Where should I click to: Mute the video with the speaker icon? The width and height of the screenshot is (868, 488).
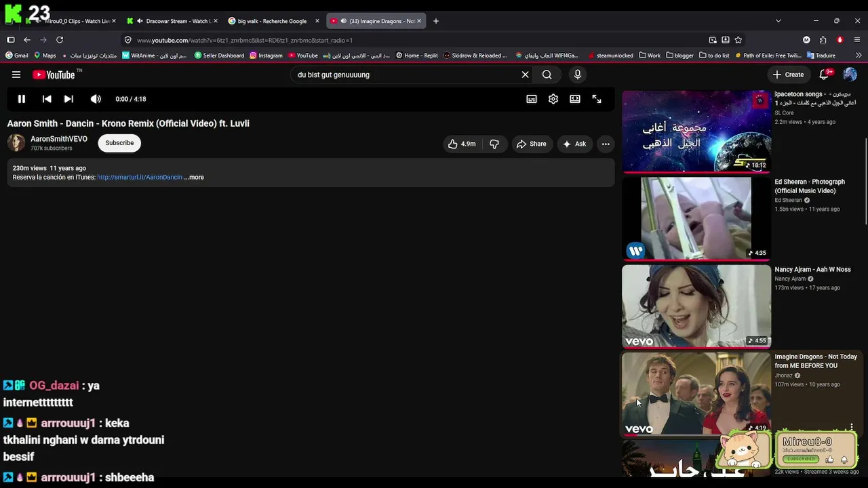click(96, 99)
